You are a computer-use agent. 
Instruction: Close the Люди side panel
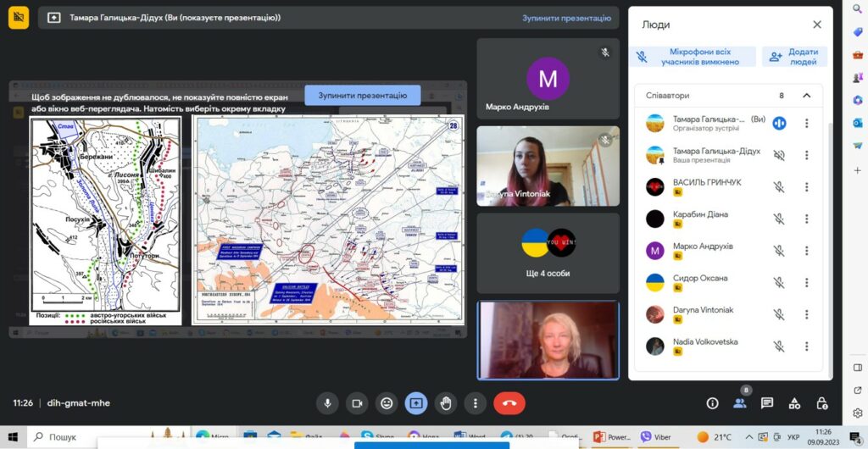817,25
